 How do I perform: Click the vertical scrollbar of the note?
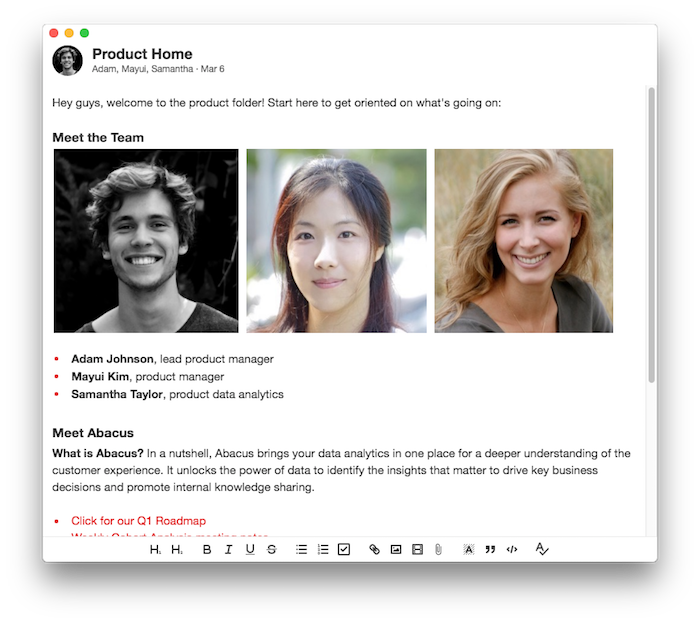tap(651, 235)
